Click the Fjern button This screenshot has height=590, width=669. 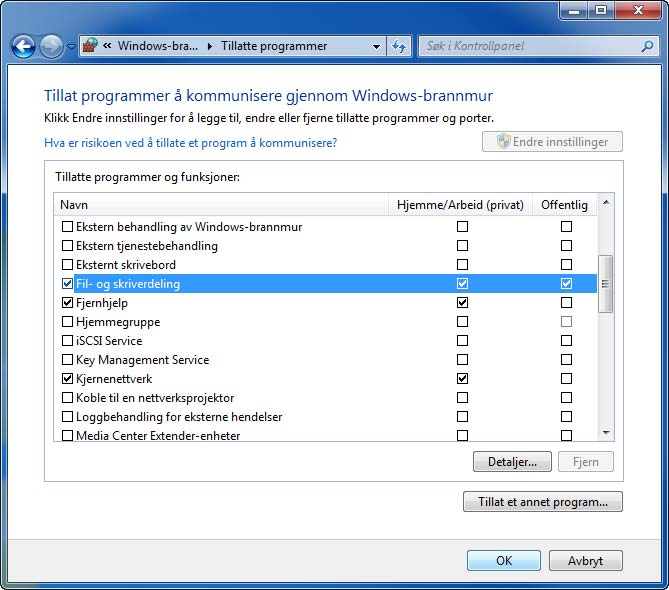tap(586, 462)
